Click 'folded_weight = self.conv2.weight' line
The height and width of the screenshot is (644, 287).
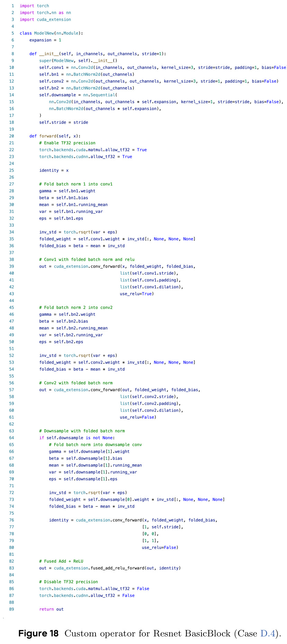(117, 362)
